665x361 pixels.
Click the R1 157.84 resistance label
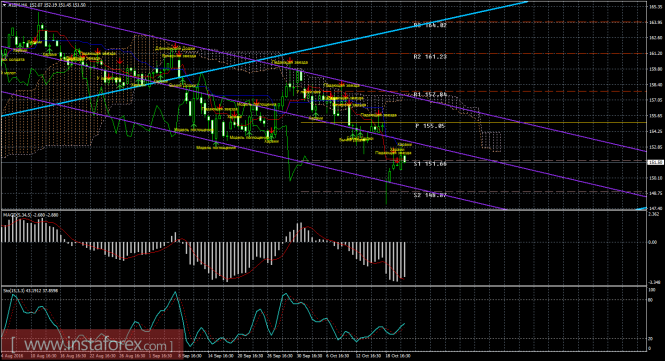[x=430, y=95]
